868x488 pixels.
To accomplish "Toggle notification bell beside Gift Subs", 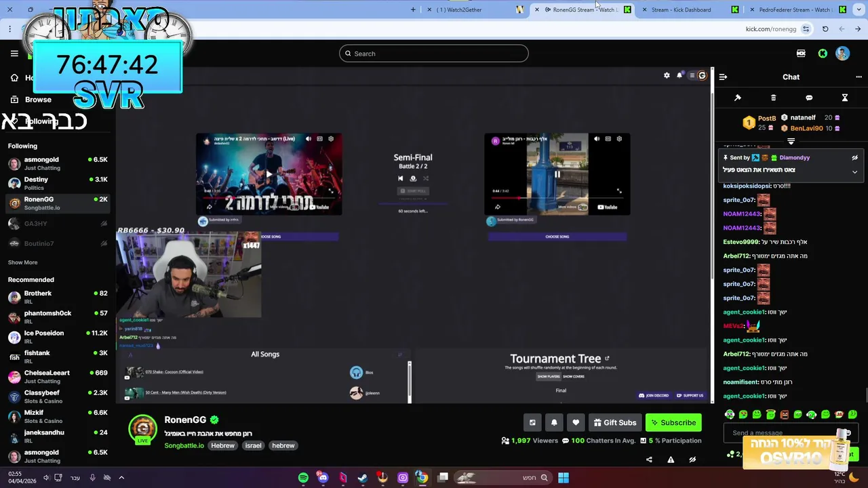I will (554, 422).
